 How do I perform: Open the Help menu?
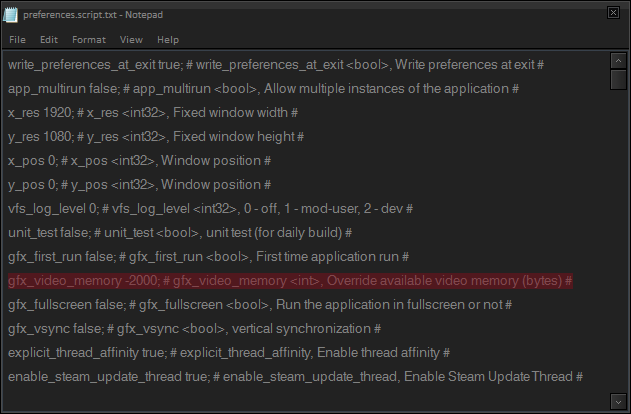click(x=168, y=40)
